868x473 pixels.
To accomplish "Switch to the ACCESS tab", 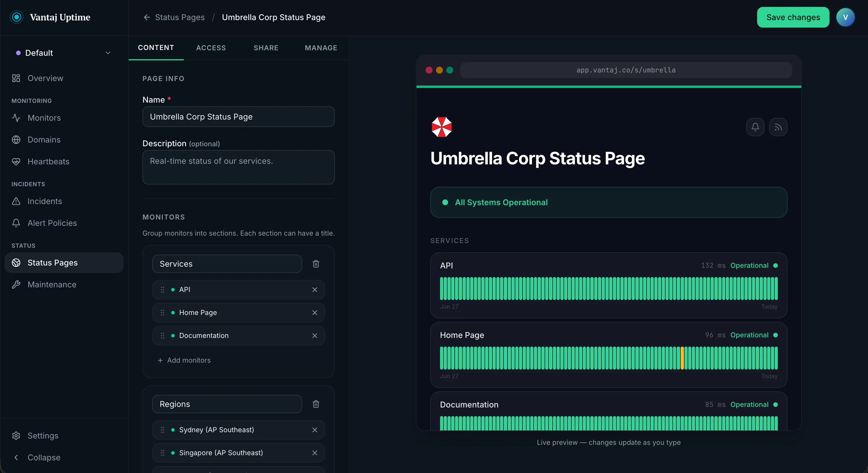I will tap(211, 47).
